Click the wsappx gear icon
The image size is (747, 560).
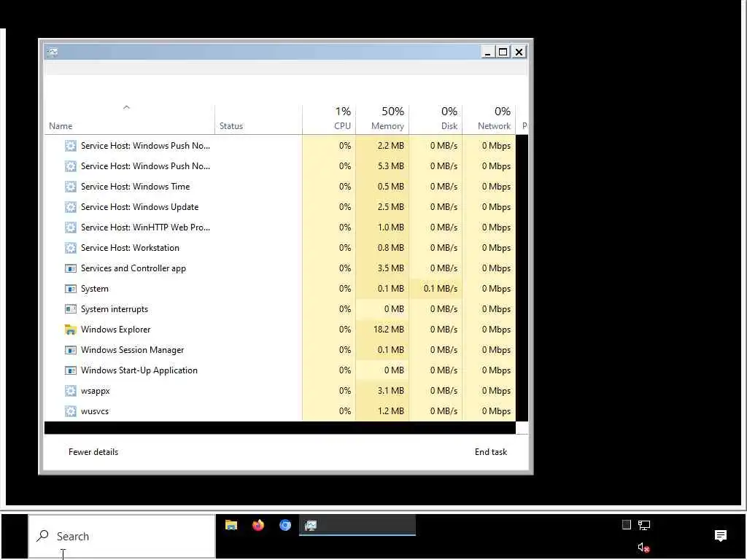(x=71, y=391)
